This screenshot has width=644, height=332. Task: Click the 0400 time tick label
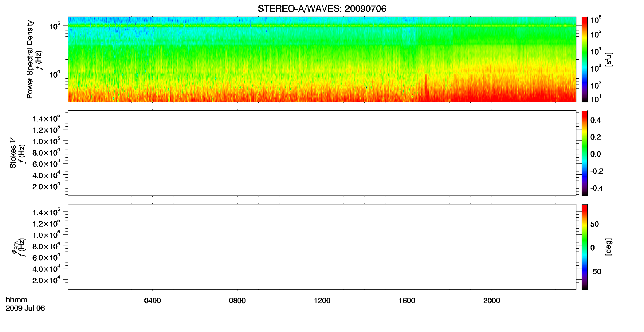tap(152, 301)
